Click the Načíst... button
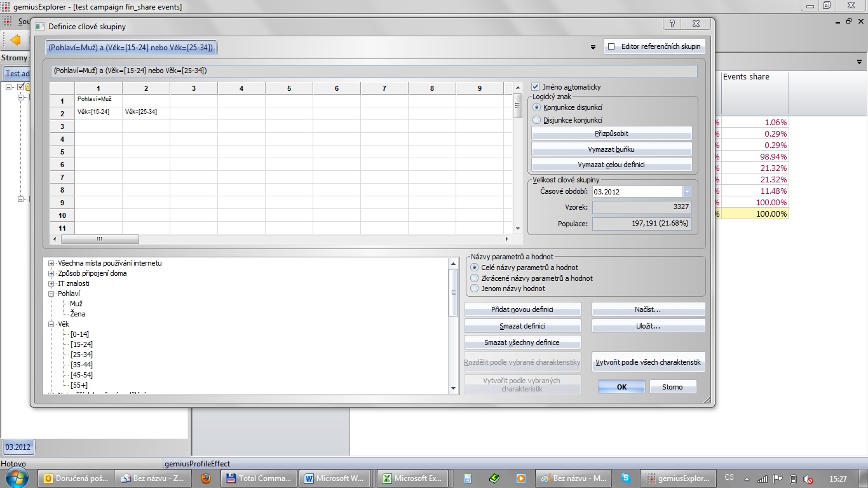868x488 pixels. pos(648,309)
